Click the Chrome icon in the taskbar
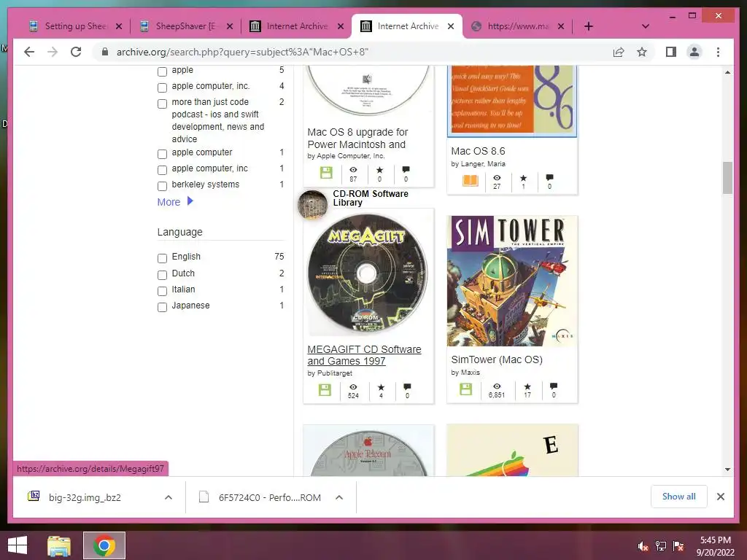The height and width of the screenshot is (560, 747). (104, 545)
